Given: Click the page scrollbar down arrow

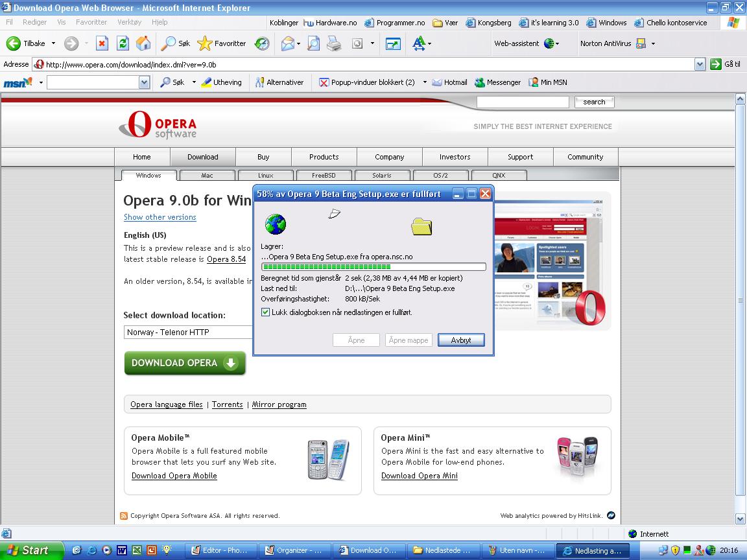Looking at the screenshot, I should pos(740,519).
